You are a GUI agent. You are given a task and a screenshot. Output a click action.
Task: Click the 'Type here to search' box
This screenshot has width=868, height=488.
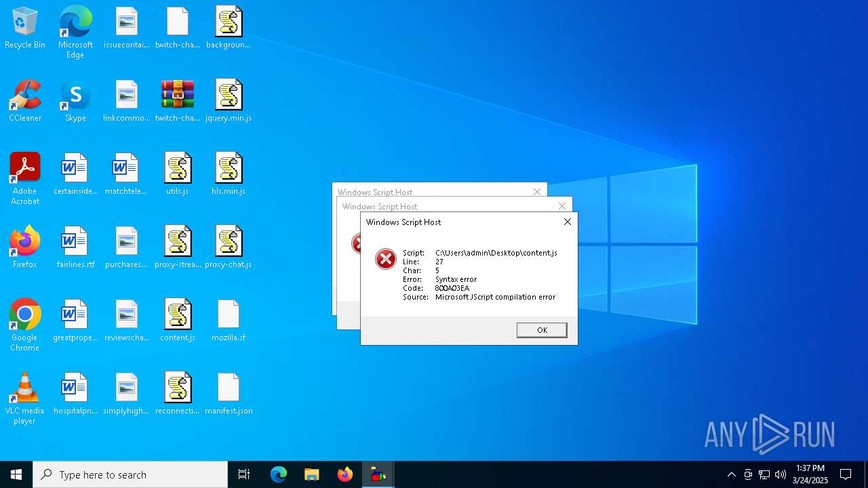point(130,474)
